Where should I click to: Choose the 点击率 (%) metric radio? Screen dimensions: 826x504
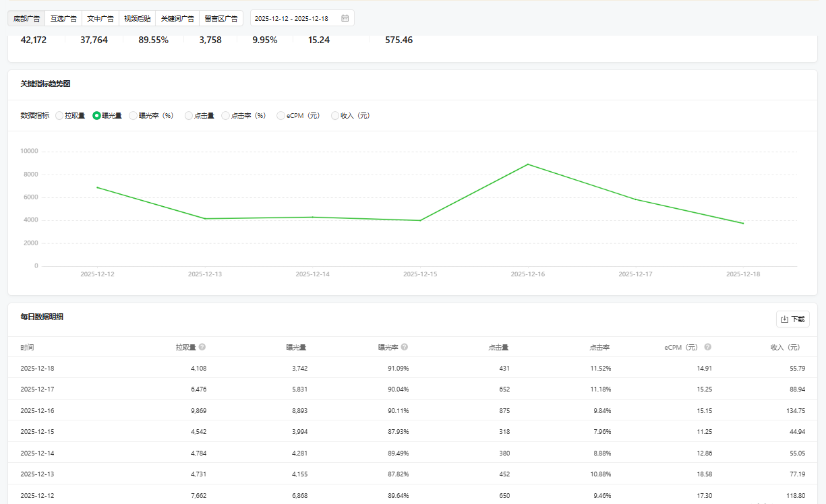tap(226, 116)
